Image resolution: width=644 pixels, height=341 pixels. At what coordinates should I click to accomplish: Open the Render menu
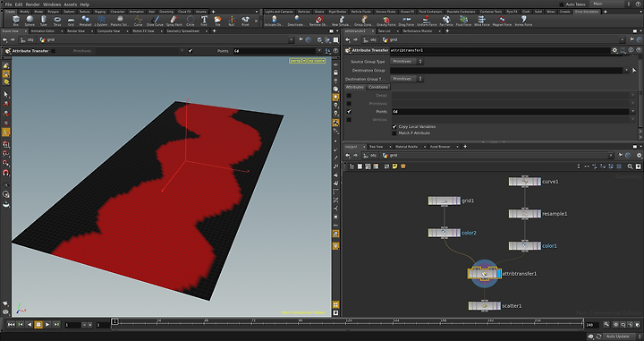pyautogui.click(x=32, y=4)
